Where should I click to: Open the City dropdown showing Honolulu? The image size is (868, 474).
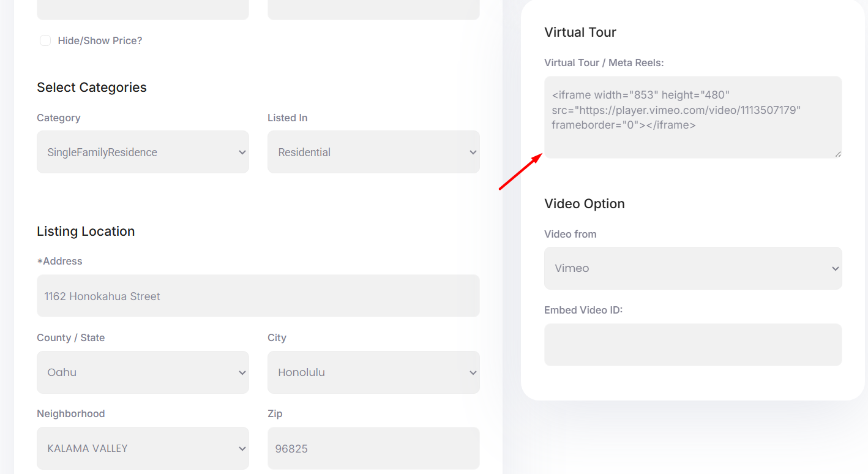tap(373, 372)
